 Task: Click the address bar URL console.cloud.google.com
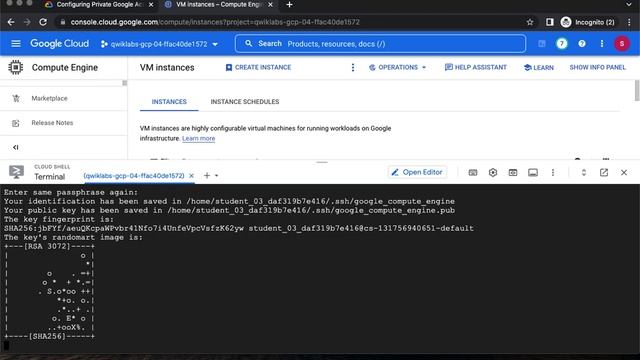(x=215, y=22)
